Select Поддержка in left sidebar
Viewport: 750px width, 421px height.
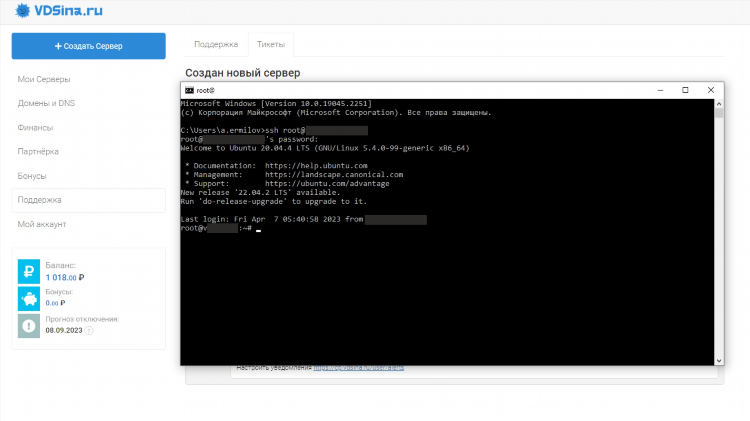(88, 200)
